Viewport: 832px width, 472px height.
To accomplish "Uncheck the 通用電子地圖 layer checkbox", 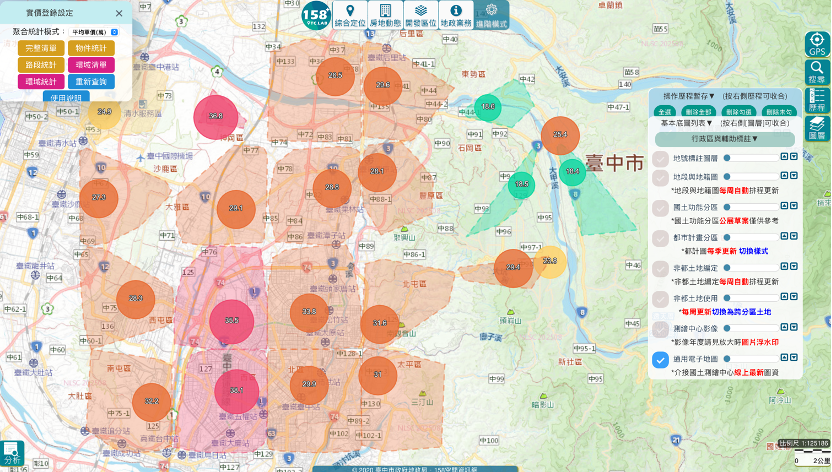I will tap(660, 360).
